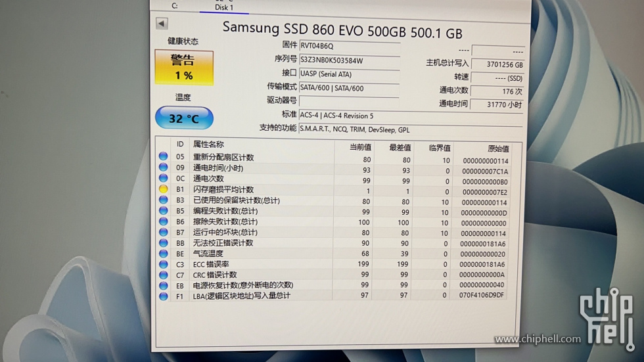Click the 最差值 column header
This screenshot has width=644, height=362.
click(x=400, y=147)
